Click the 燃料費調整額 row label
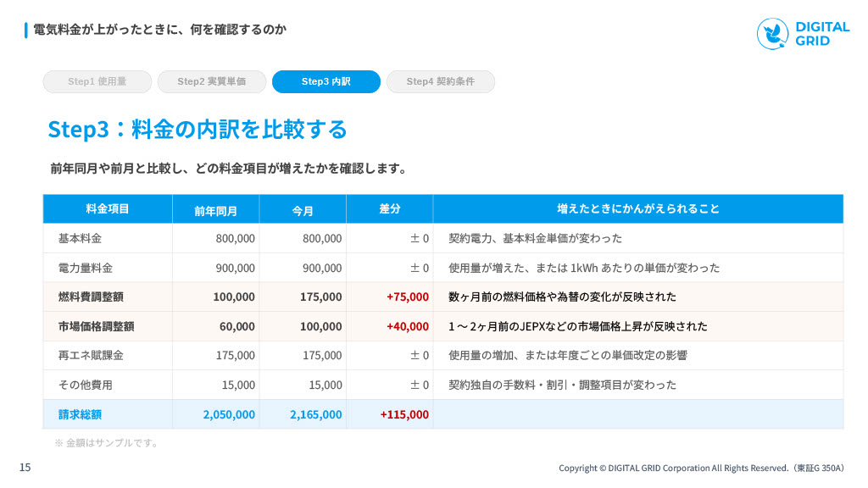The height and width of the screenshot is (488, 868). point(91,297)
